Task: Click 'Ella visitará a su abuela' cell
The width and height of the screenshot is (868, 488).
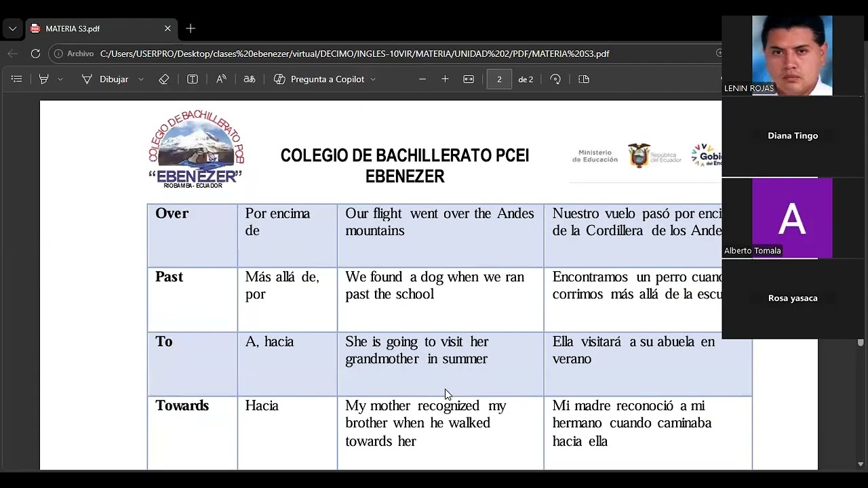Action: pyautogui.click(x=648, y=364)
